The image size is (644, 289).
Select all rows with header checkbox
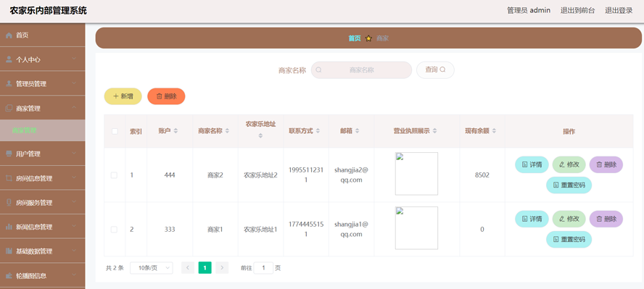tap(115, 131)
